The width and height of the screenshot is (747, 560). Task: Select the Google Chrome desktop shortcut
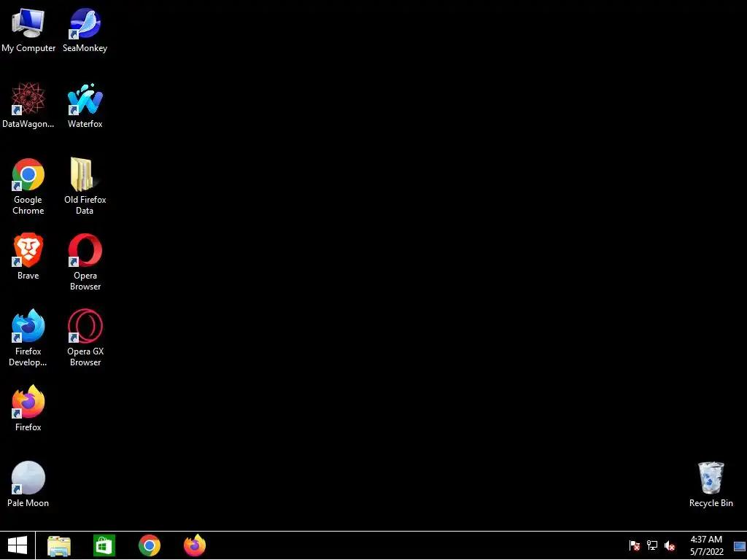[x=28, y=186]
